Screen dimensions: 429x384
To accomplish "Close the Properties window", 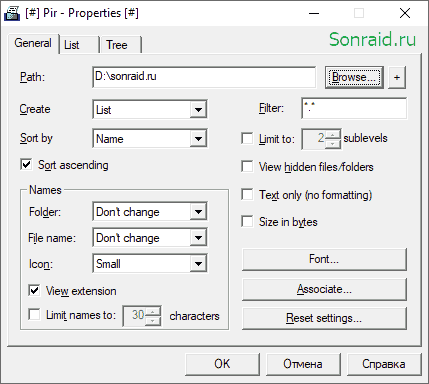I will (x=405, y=13).
